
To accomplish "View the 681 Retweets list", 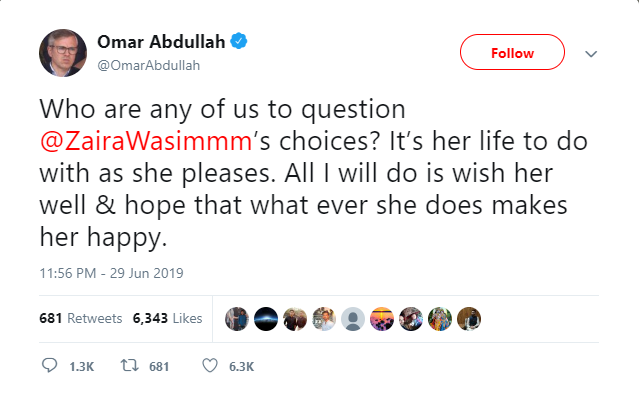I will point(80,319).
